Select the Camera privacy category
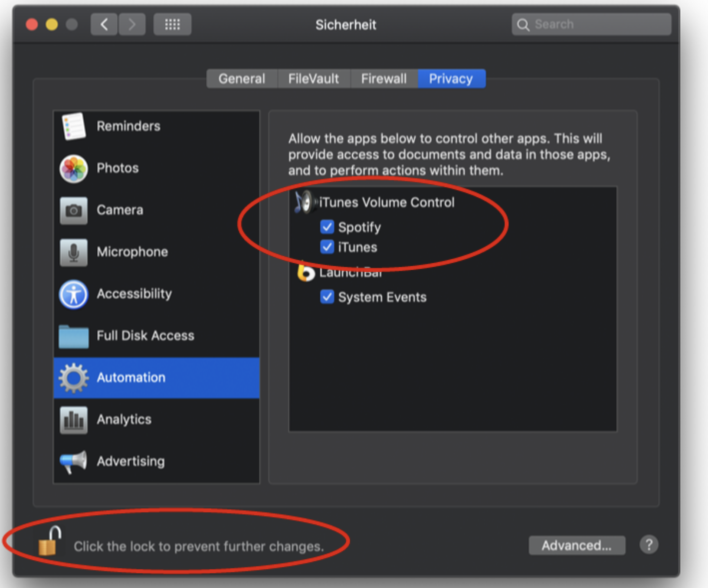The image size is (708, 588). (119, 210)
